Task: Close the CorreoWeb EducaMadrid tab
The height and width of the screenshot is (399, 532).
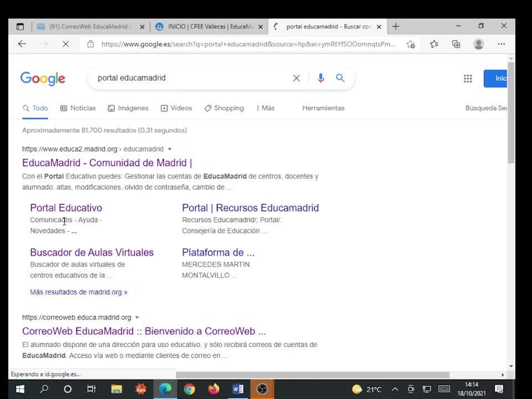Action: (142, 27)
